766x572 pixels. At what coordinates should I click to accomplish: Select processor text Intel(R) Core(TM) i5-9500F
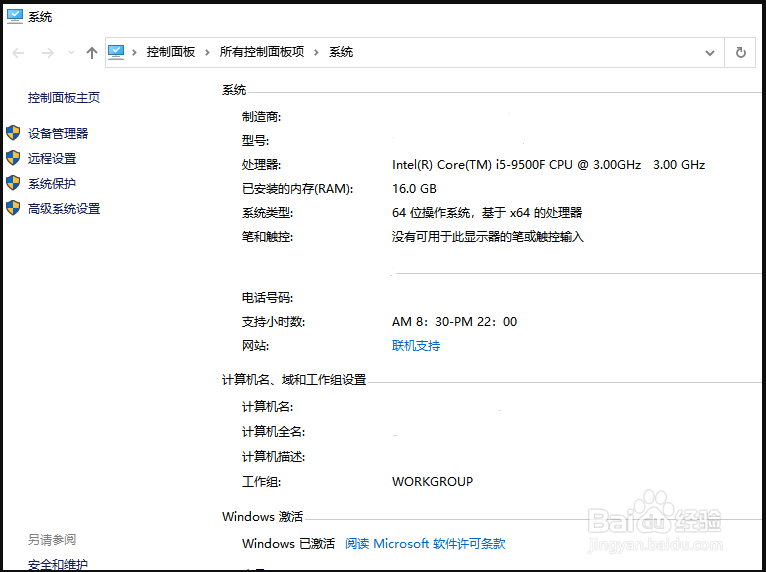(x=468, y=165)
